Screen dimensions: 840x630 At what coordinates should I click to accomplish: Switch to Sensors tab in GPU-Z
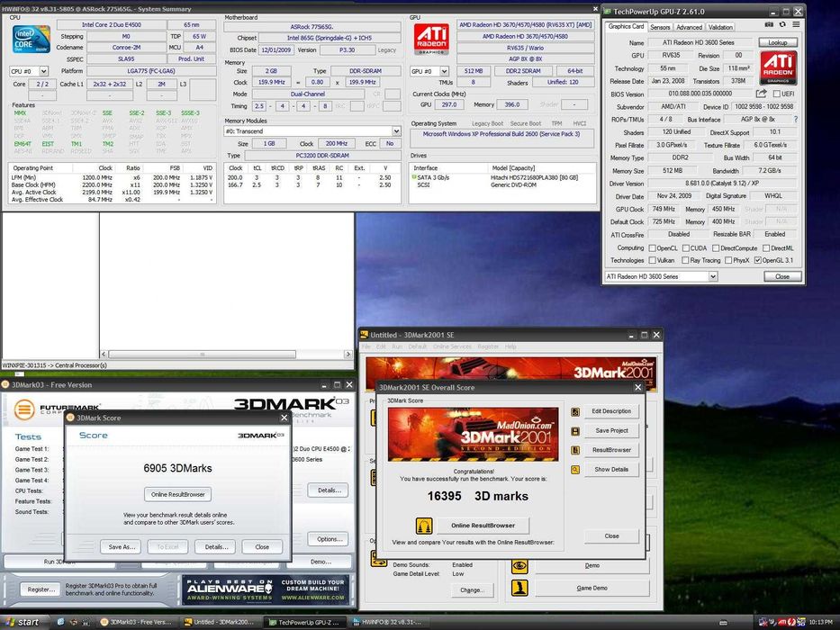pyautogui.click(x=660, y=27)
